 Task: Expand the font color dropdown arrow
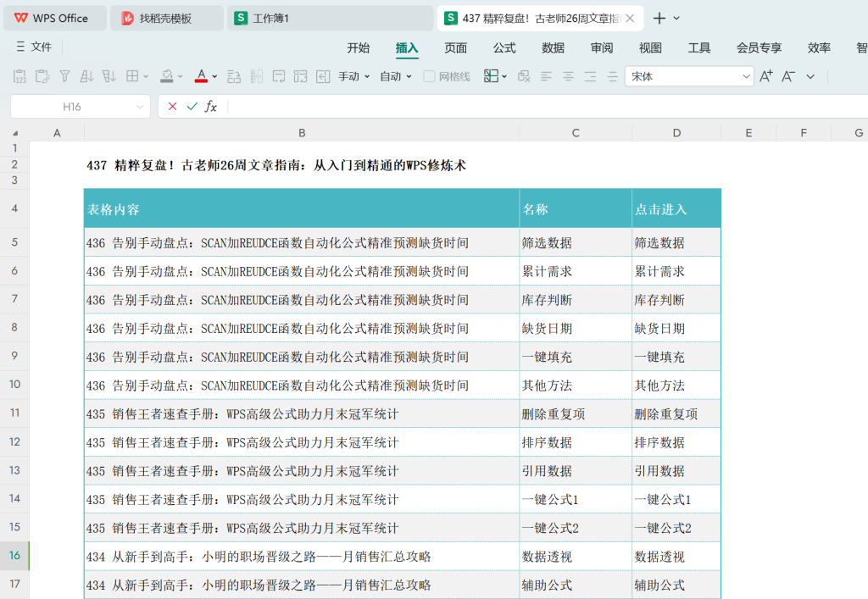(214, 76)
